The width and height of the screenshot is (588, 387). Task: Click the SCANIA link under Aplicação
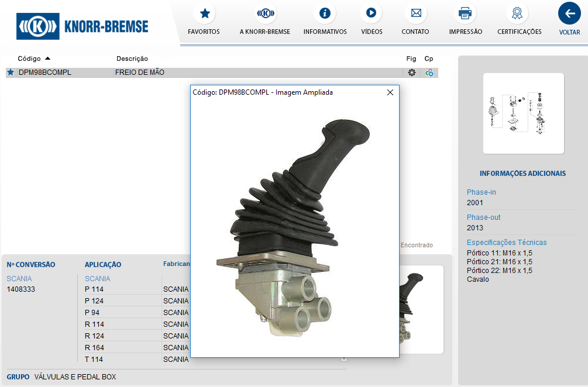97,279
